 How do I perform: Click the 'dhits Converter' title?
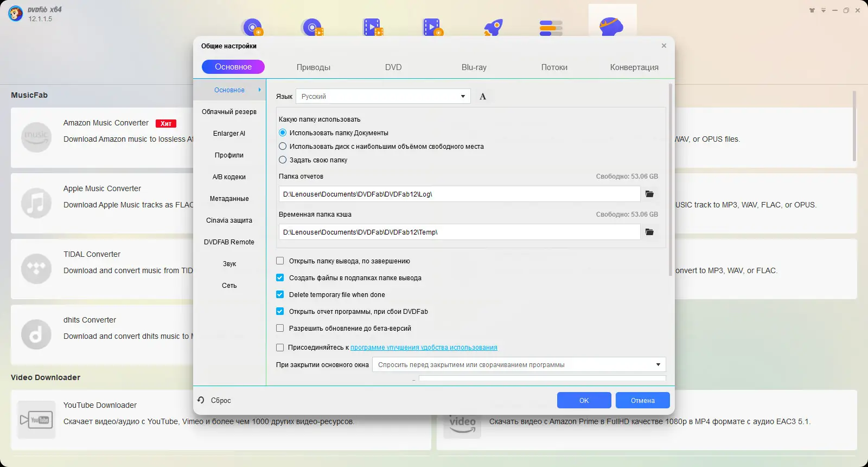point(90,320)
